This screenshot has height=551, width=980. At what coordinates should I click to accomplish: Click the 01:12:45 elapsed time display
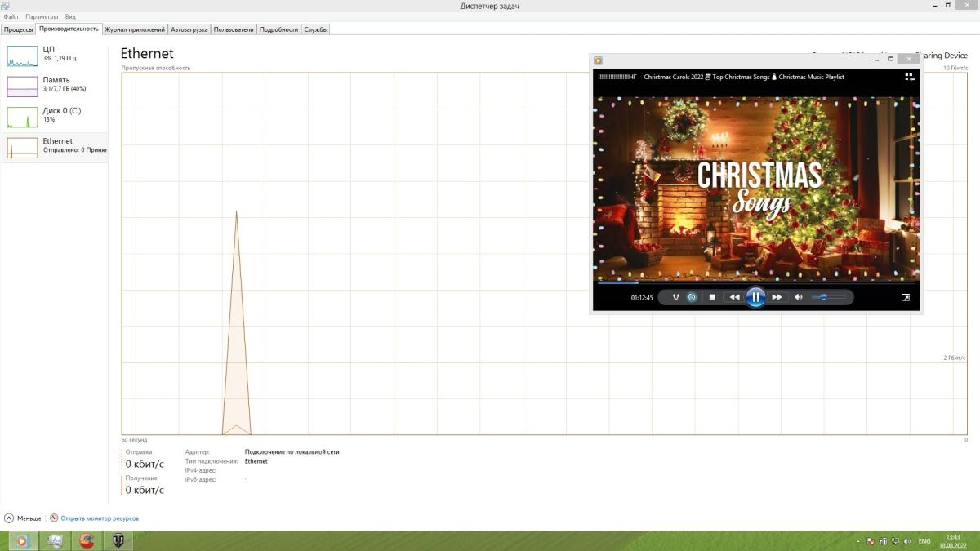(642, 298)
